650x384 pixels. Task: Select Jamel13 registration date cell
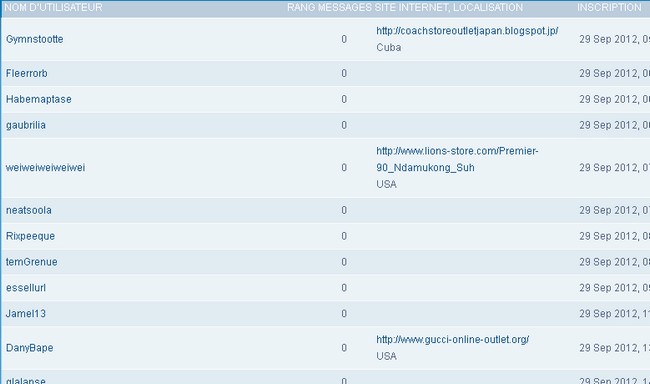(x=614, y=314)
